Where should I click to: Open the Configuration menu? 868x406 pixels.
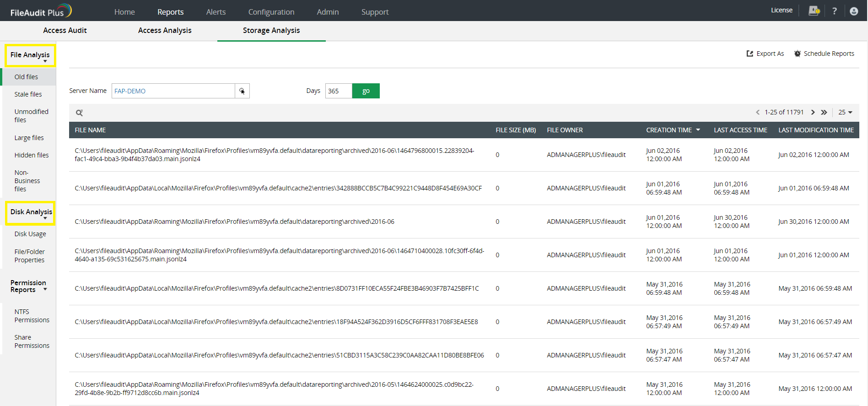(x=271, y=12)
